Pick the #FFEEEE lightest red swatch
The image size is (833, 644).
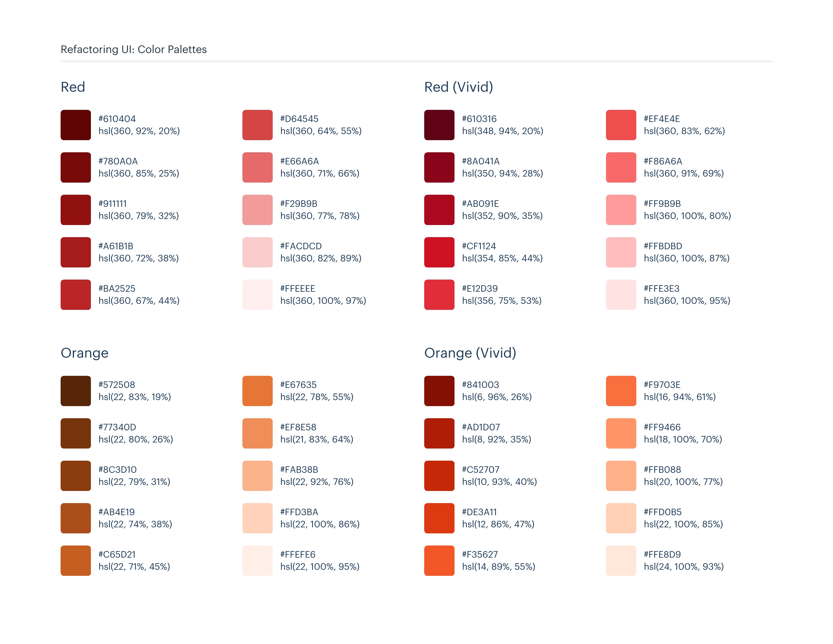tap(258, 294)
